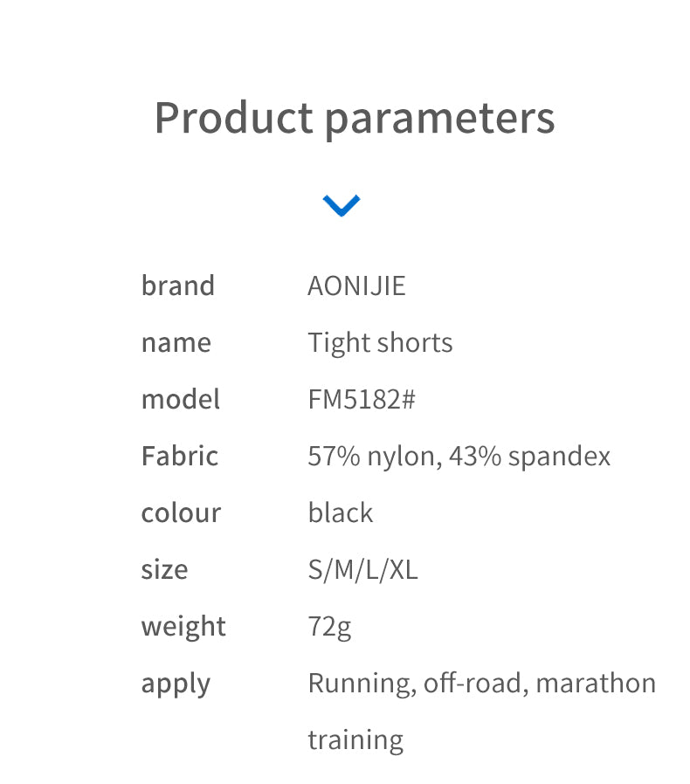Click the Product parameters heading
The height and width of the screenshot is (784, 690).
(354, 118)
